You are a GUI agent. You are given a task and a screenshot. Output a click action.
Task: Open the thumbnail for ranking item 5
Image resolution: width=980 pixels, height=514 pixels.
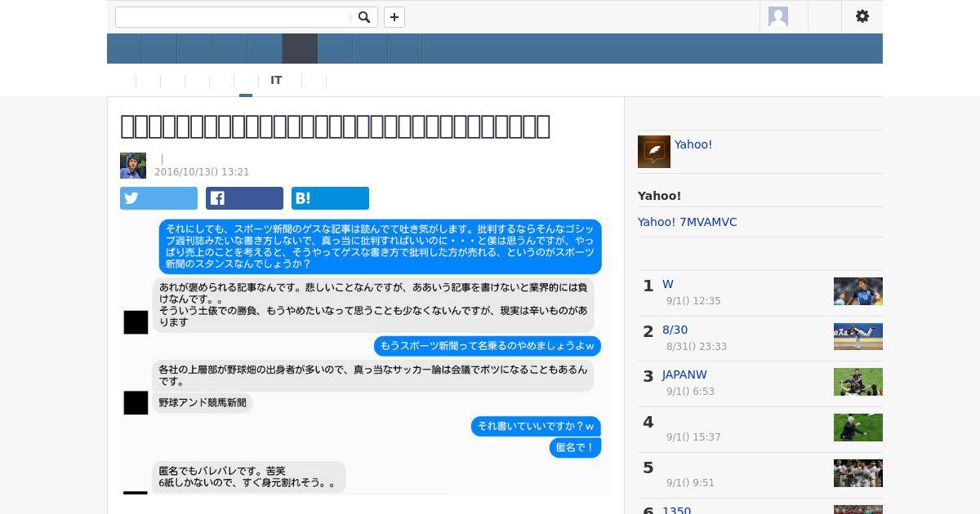click(858, 473)
